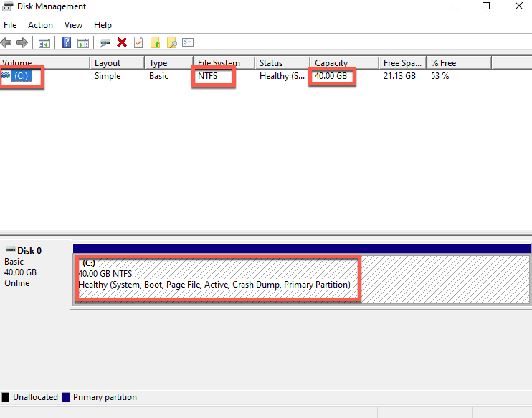Click the blue Primary partition legend swatch

point(66,397)
